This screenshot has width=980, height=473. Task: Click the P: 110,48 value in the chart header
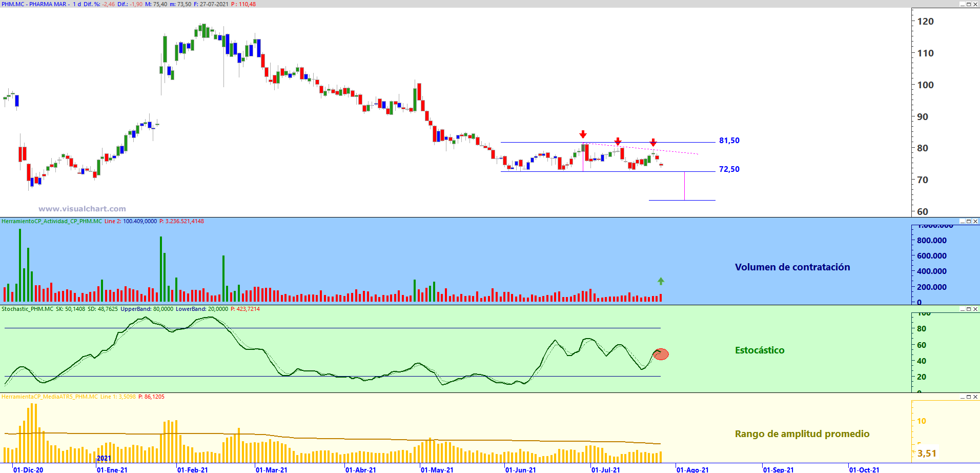pos(243,4)
